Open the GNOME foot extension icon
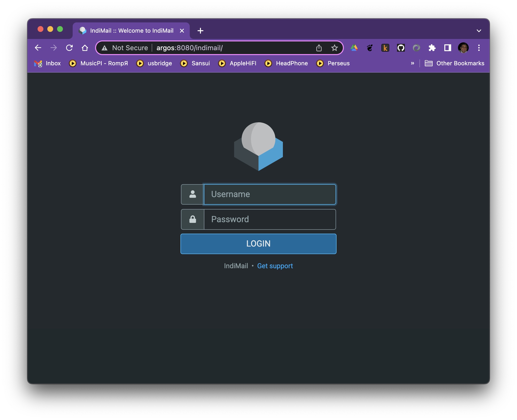 [x=370, y=48]
